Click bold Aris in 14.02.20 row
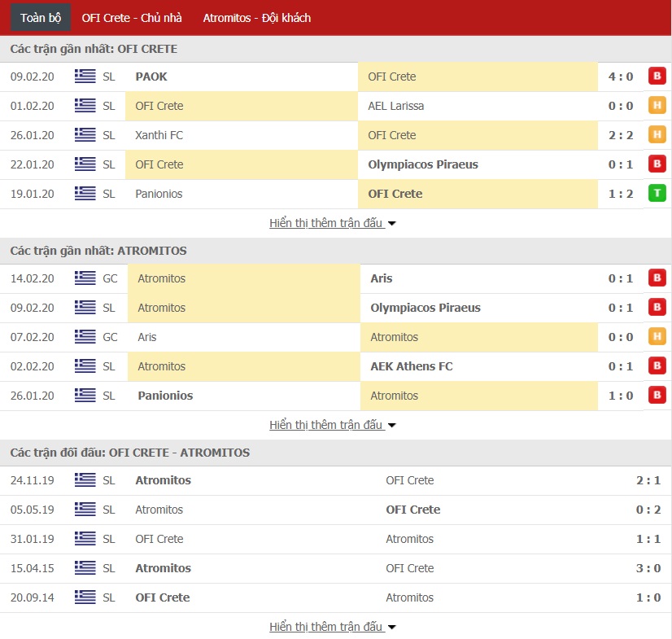Screen dimensions: 672x639 pos(382,278)
